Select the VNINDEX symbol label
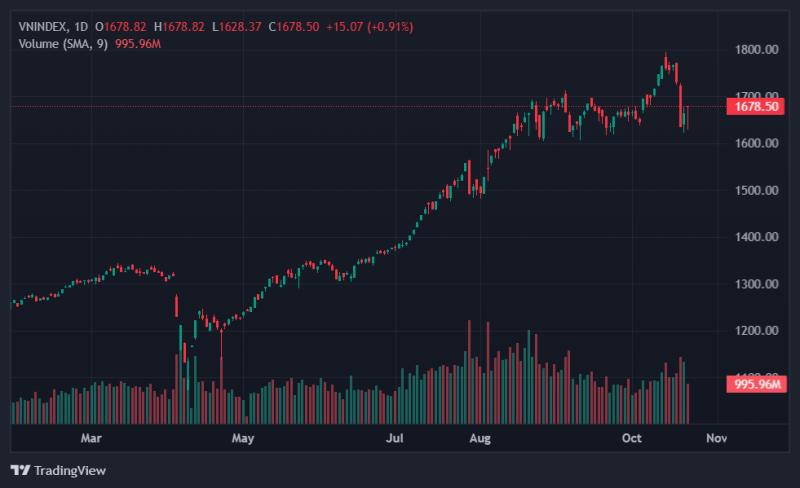Image resolution: width=800 pixels, height=488 pixels. tap(42, 27)
